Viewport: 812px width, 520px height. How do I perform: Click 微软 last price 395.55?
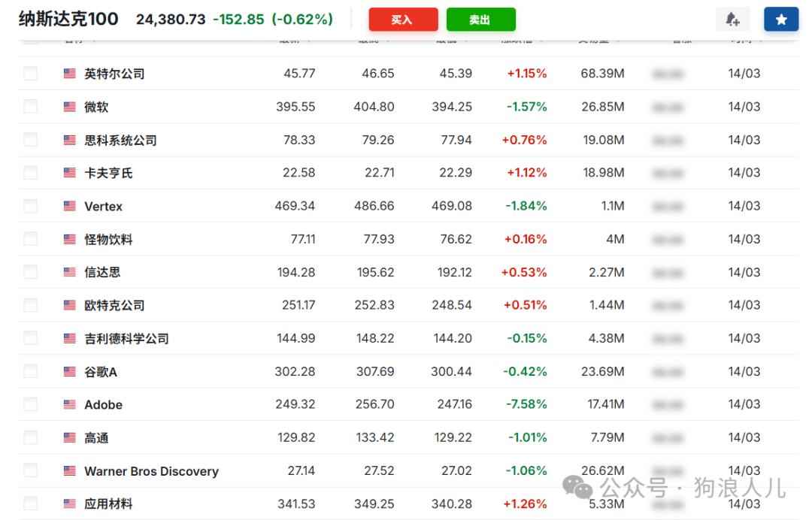pyautogui.click(x=295, y=107)
